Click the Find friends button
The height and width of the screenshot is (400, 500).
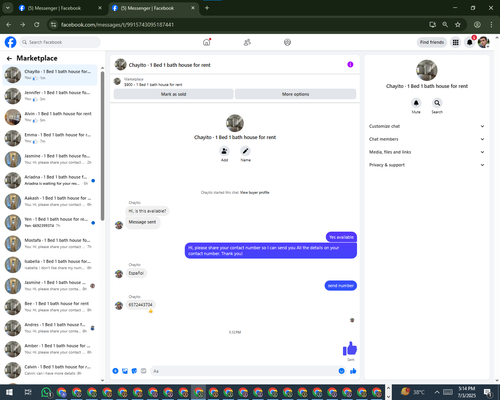click(432, 42)
